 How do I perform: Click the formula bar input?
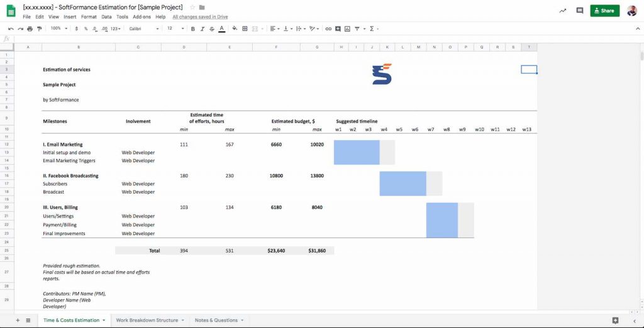click(327, 39)
